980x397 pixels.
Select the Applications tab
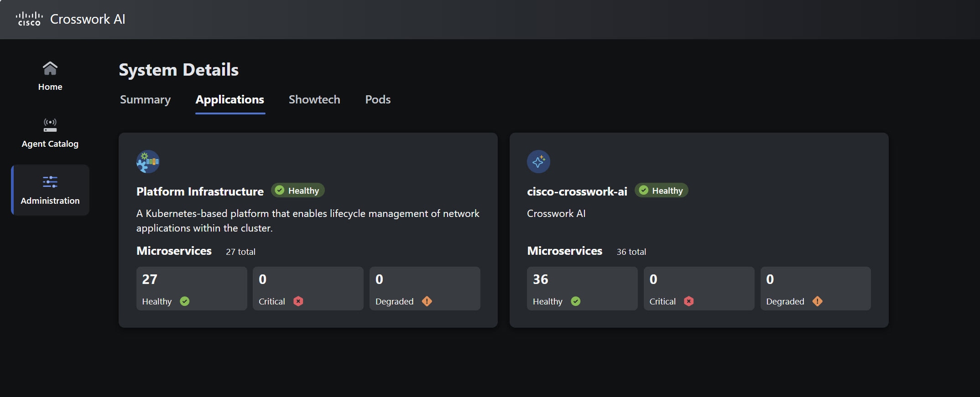tap(230, 99)
